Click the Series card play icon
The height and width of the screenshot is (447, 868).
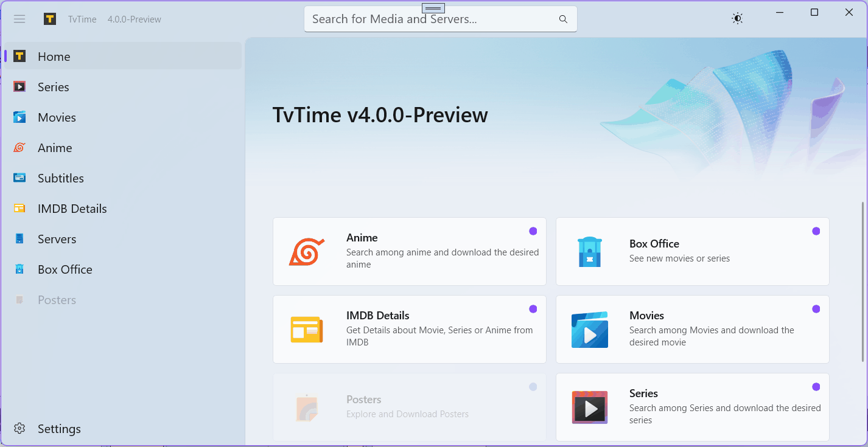[x=589, y=407]
